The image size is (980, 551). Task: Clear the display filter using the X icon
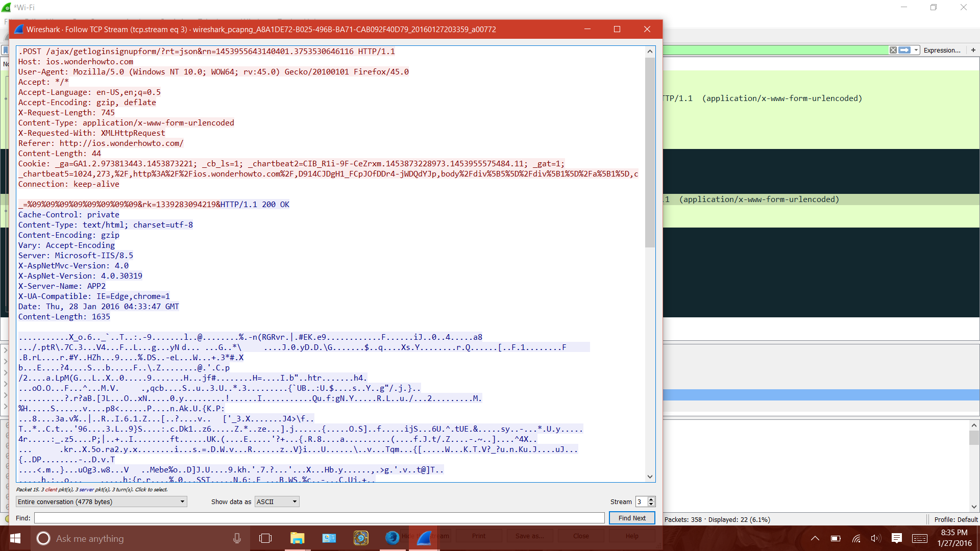pyautogui.click(x=893, y=49)
